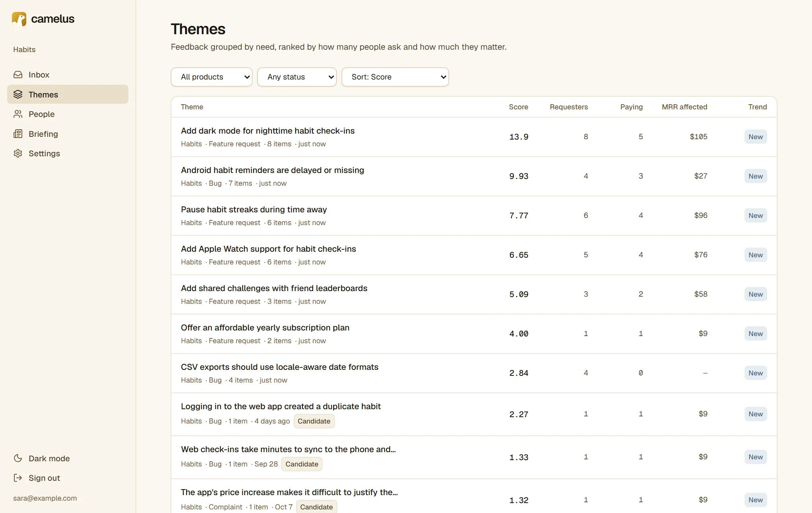The width and height of the screenshot is (812, 513).
Task: Click the People users icon
Action: click(18, 114)
